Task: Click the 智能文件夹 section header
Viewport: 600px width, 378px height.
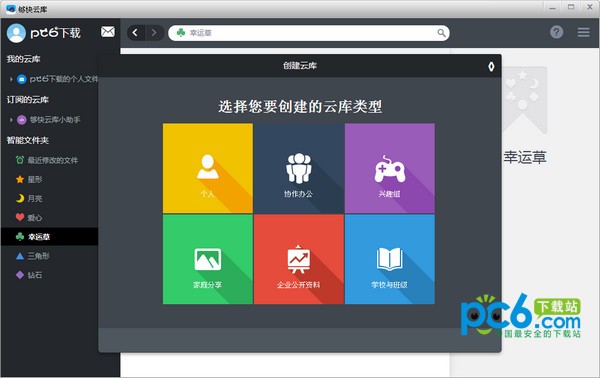Action: [28, 140]
